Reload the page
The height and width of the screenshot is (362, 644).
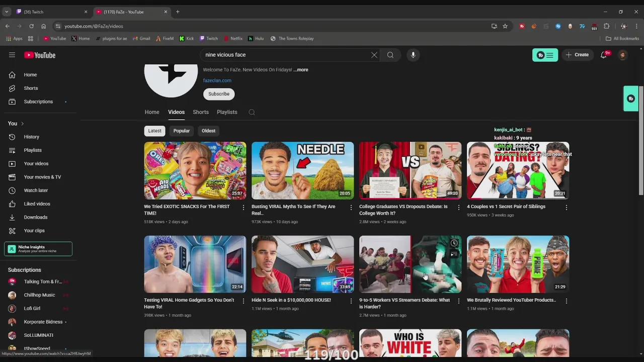click(31, 26)
